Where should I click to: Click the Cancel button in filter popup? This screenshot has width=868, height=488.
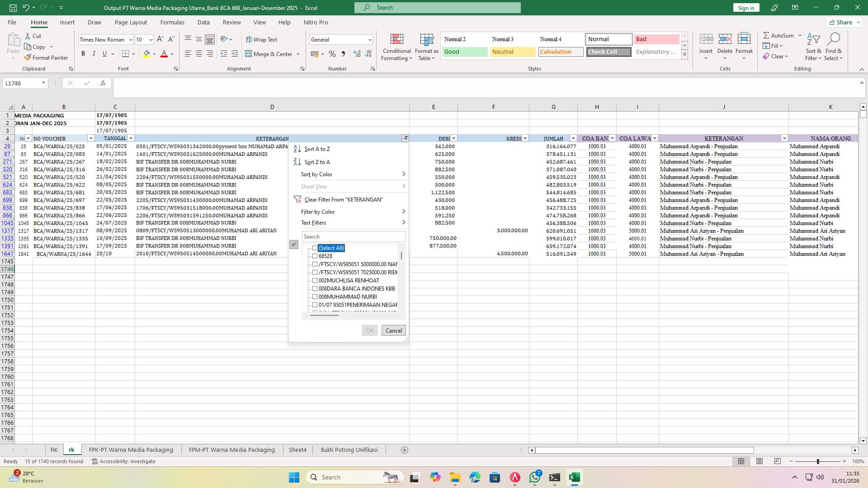click(393, 330)
